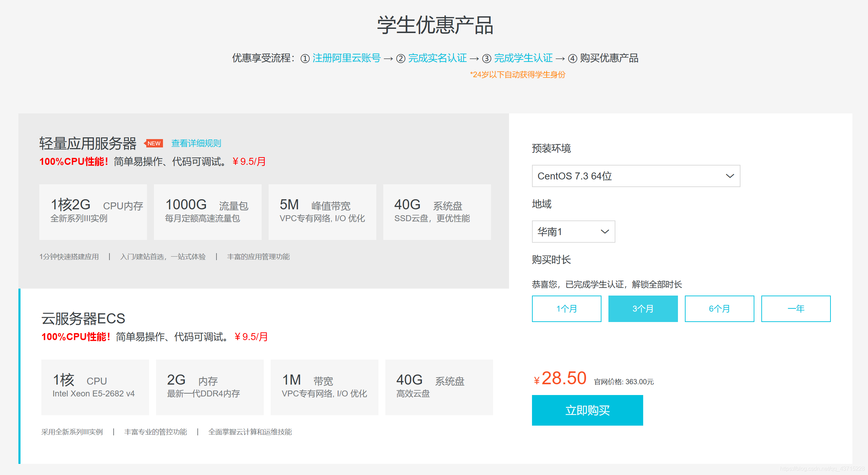The image size is (868, 475).
Task: Click the 立即购买 button
Action: pos(587,410)
